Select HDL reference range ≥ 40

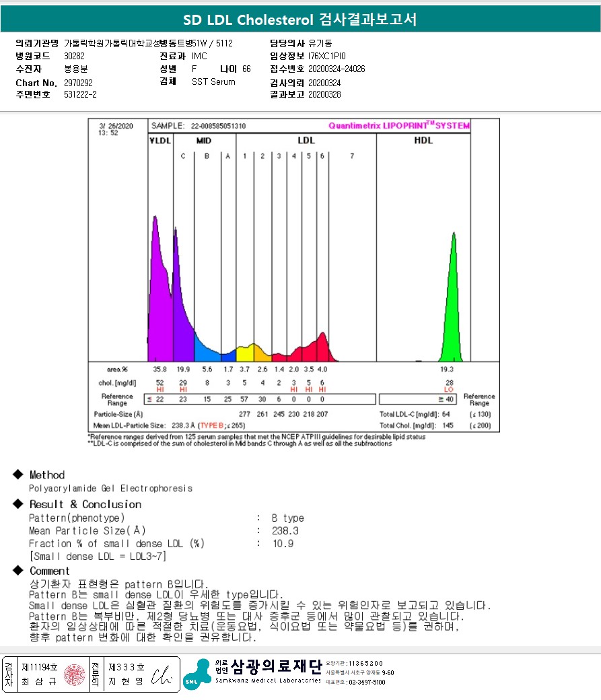point(446,399)
